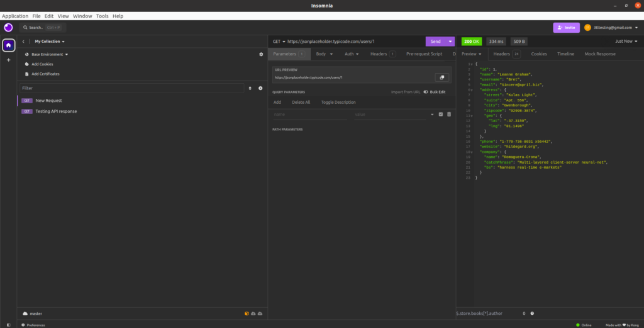Screen dimensions: 644x328
Task: Click the Insomnia logo icon
Action: click(x=8, y=28)
